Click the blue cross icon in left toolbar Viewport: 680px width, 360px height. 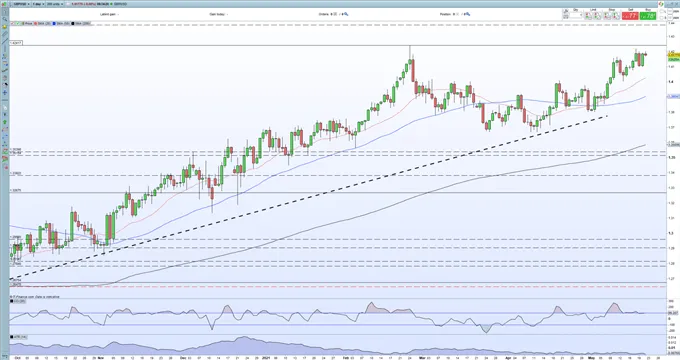5,93
